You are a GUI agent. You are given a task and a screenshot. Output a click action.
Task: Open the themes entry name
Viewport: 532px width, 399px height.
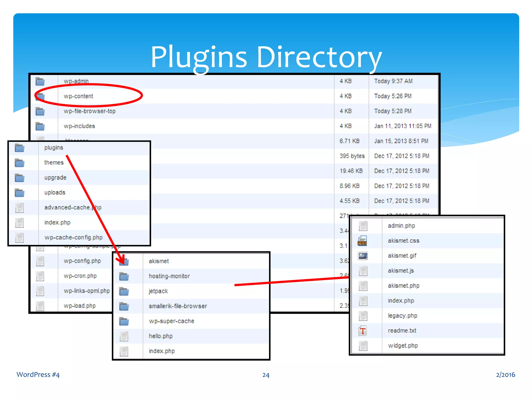[x=54, y=163]
